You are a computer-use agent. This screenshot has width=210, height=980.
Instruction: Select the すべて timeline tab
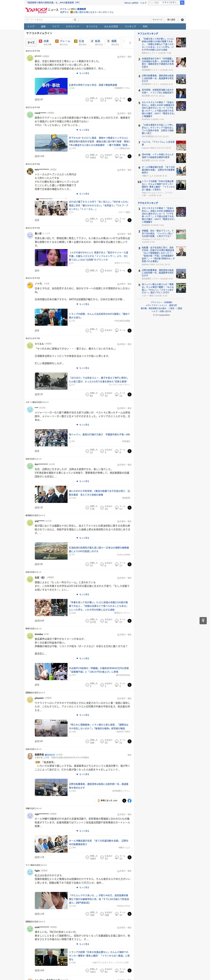click(31, 43)
